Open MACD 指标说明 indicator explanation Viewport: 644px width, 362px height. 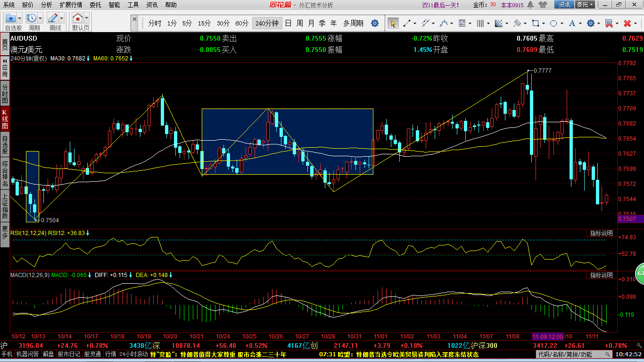point(602,275)
